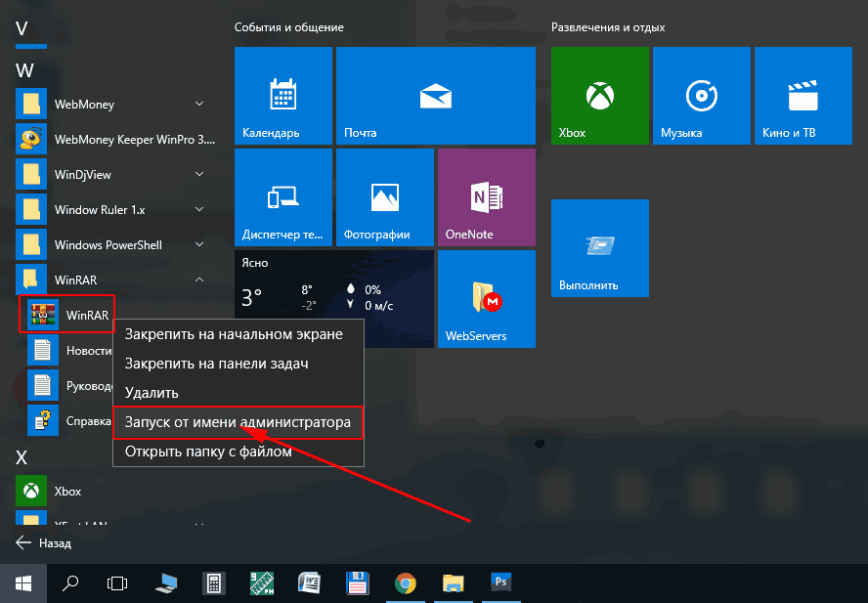868x603 pixels.
Task: Choose Удалить from context menu
Action: pos(239,393)
